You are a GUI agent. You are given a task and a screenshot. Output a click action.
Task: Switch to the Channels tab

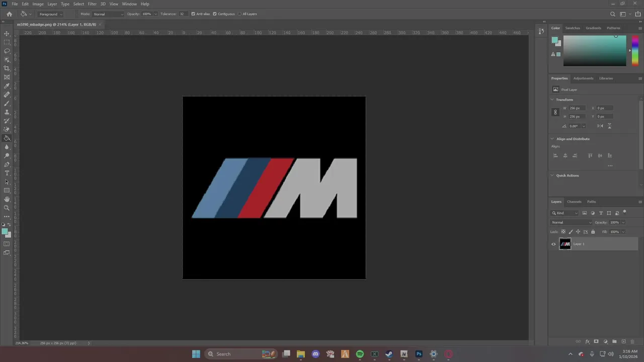click(x=574, y=202)
